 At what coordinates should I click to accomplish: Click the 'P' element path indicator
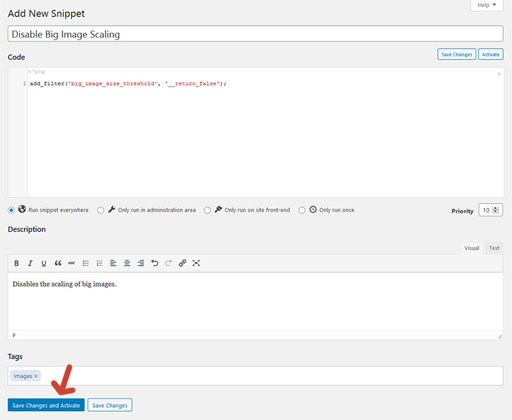click(x=13, y=335)
